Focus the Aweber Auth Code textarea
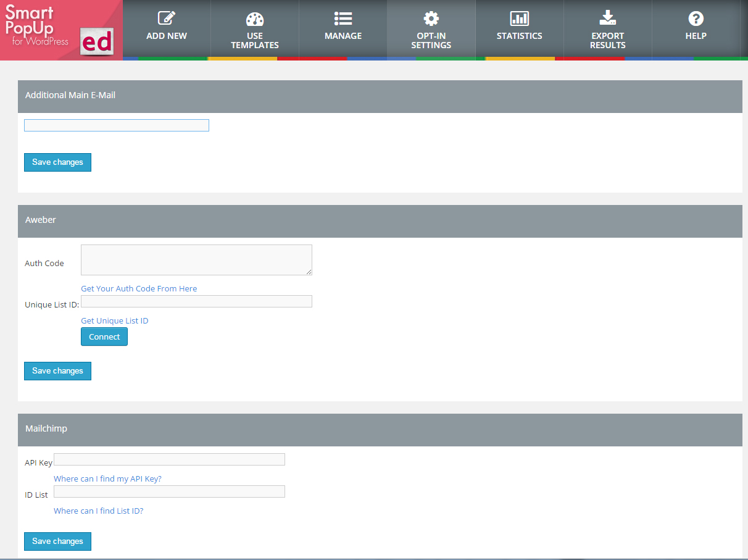Image resolution: width=748 pixels, height=560 pixels. point(196,260)
